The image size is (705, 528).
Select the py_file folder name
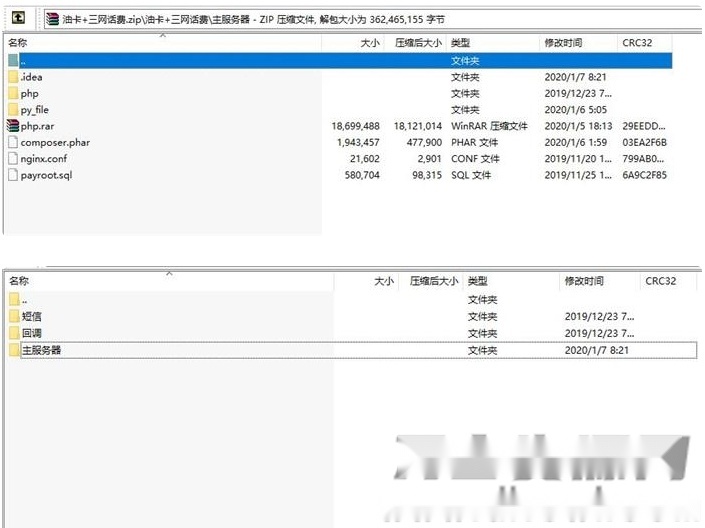click(x=35, y=110)
